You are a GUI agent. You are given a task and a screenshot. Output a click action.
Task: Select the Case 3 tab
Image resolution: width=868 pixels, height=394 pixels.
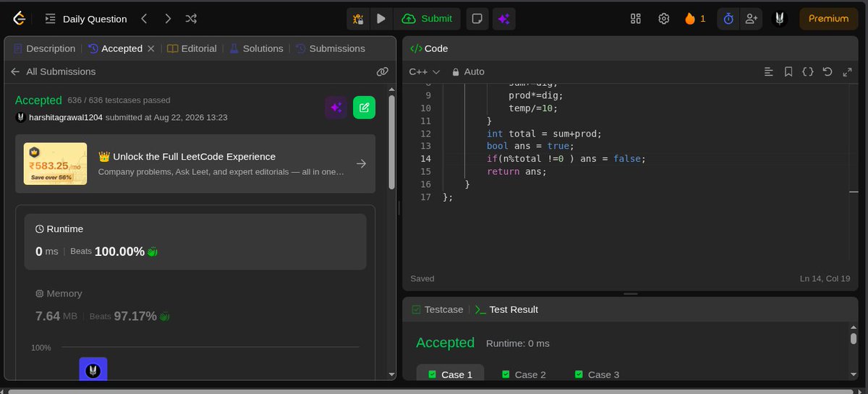point(596,374)
